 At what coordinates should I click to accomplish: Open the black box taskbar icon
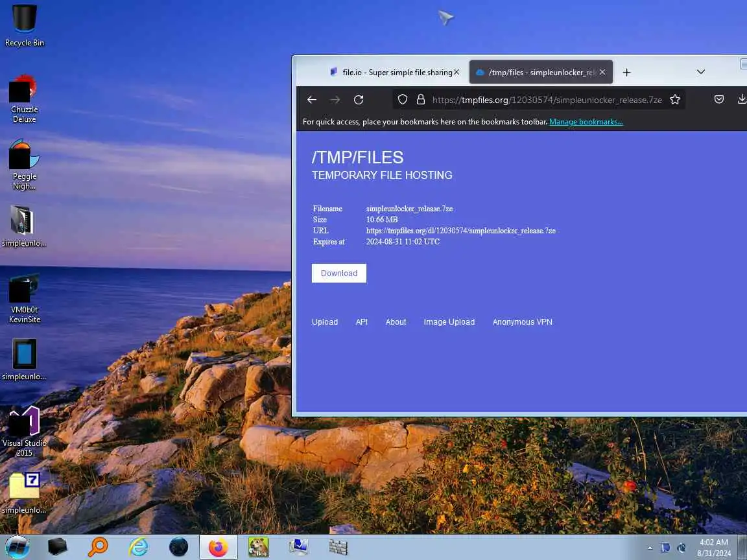[57, 547]
